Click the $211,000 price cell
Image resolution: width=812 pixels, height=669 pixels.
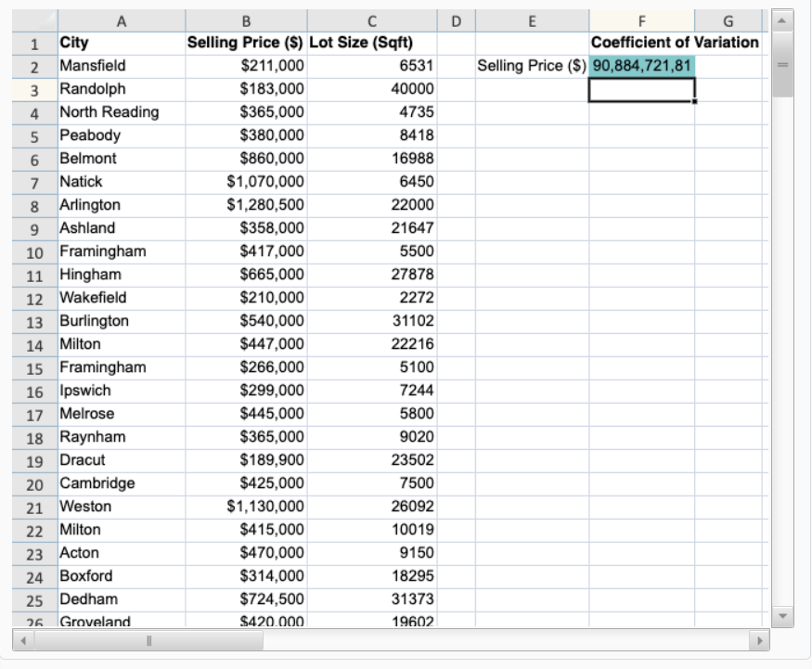click(246, 66)
